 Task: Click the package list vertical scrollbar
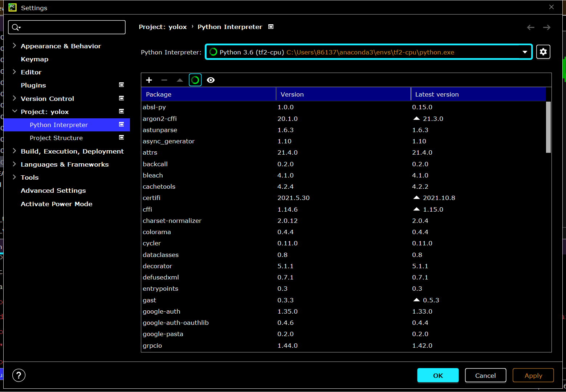coord(548,127)
